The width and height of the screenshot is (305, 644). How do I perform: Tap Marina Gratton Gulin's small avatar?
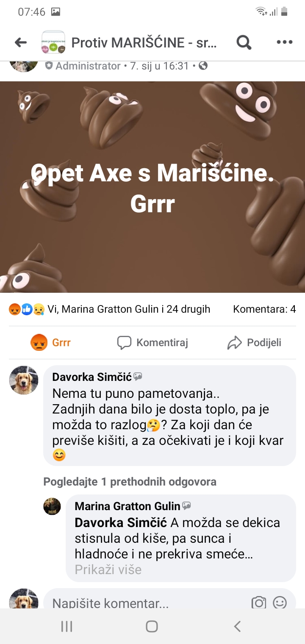coord(52,506)
